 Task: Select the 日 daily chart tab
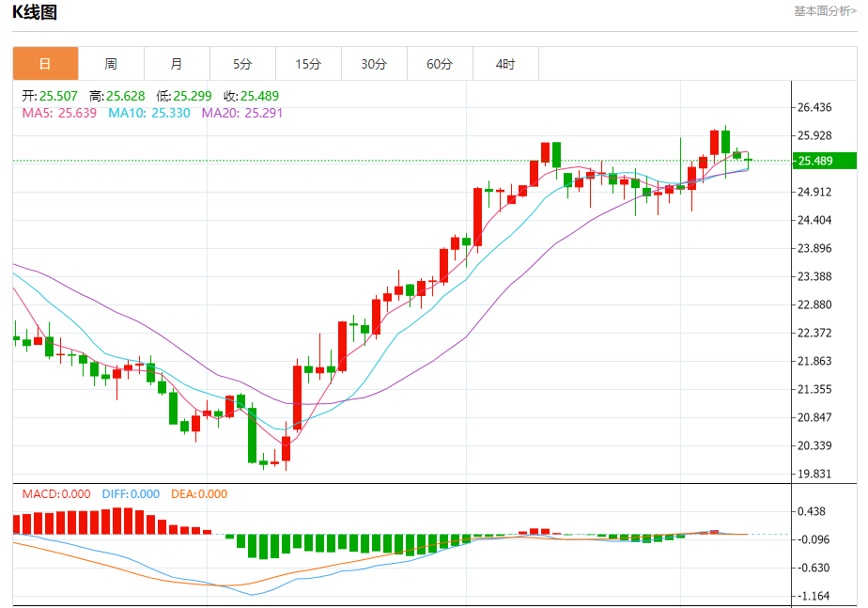(x=45, y=64)
